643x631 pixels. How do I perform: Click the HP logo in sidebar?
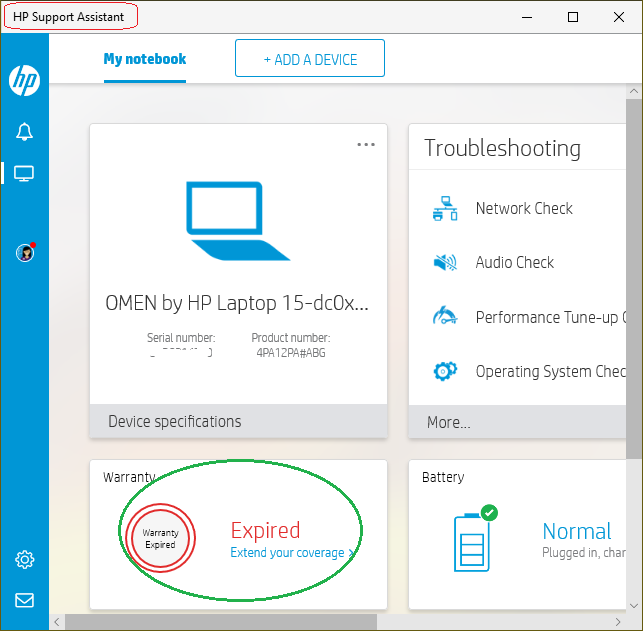25,80
